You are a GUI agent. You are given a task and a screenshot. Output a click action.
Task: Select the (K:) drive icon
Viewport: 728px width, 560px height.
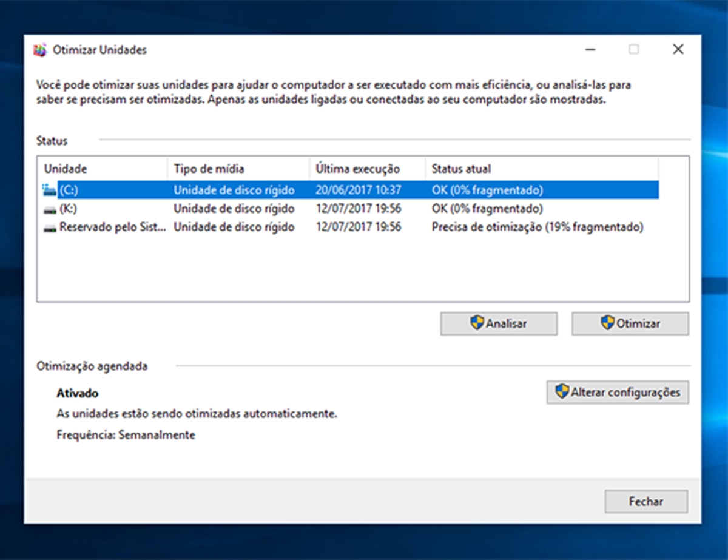click(x=49, y=209)
